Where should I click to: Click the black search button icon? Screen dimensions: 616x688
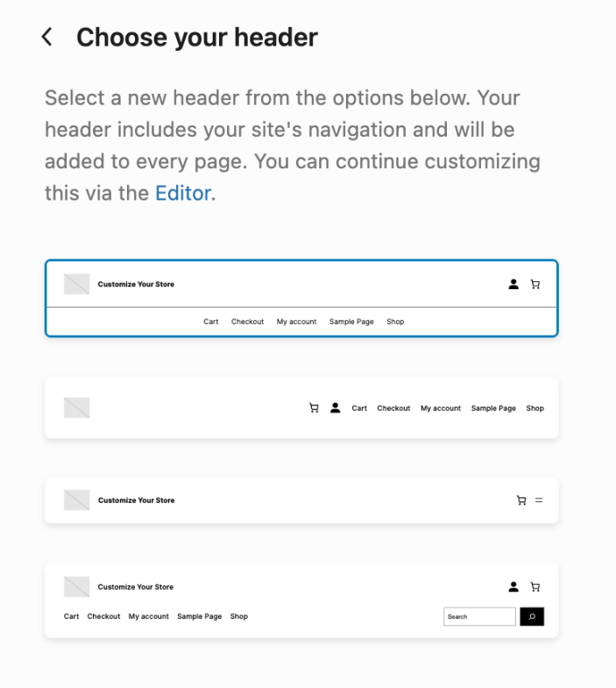(532, 616)
